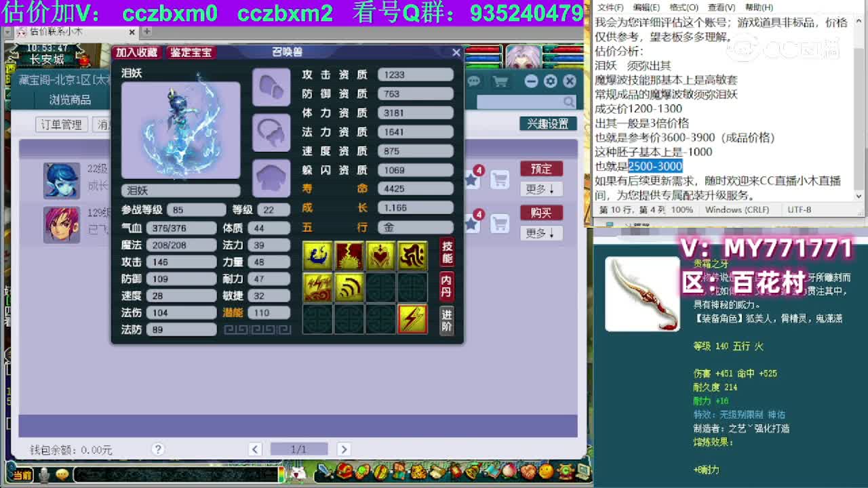This screenshot has width=868, height=488.
Task: Click the computer icon in game toolbar
Action: (x=582, y=470)
